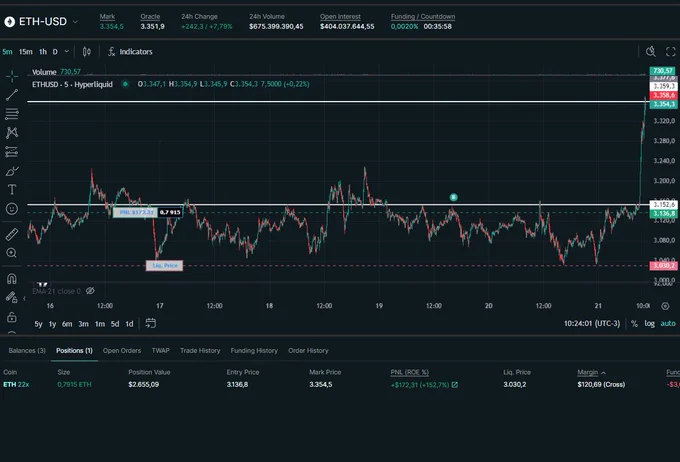Activate the zoom in tool
This screenshot has height=462, width=680.
[x=12, y=253]
